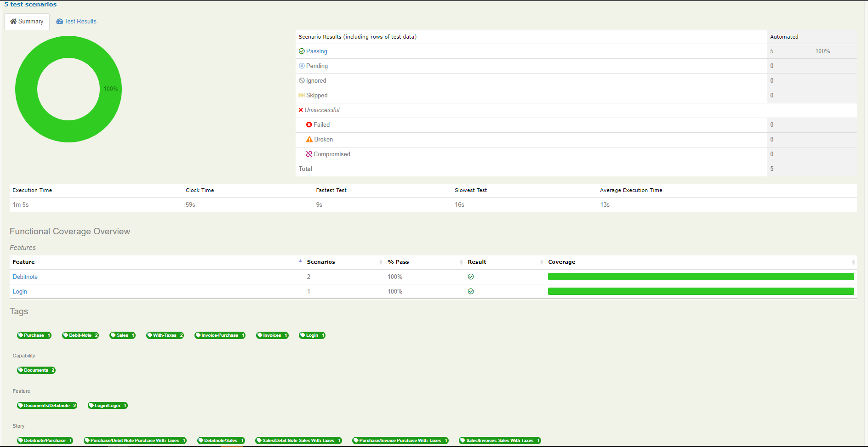Screen dimensions: 868x447
Task: Click the check icon in Debitnote's Result column
Action: coord(471,276)
